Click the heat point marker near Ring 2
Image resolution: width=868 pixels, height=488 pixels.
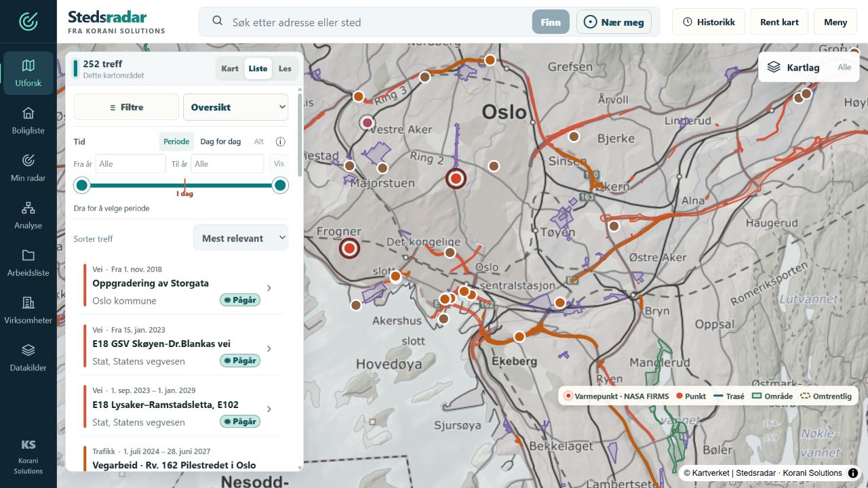(x=456, y=178)
